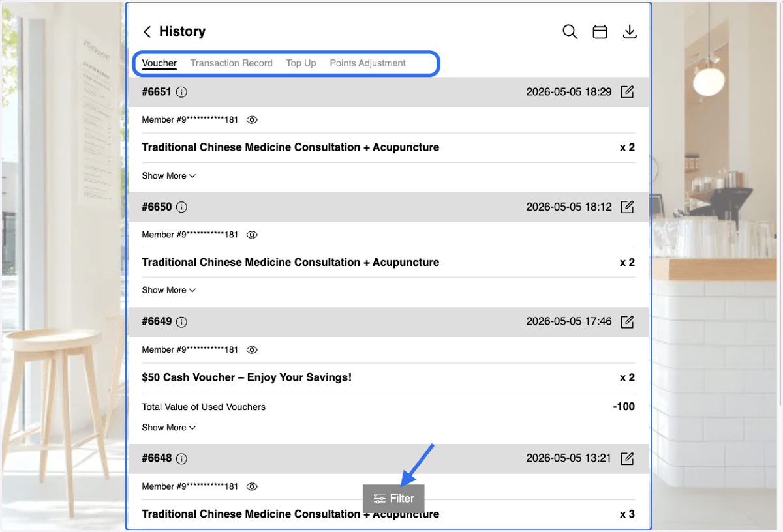Image resolution: width=783 pixels, height=532 pixels.
Task: Open the Filter button
Action: point(393,499)
